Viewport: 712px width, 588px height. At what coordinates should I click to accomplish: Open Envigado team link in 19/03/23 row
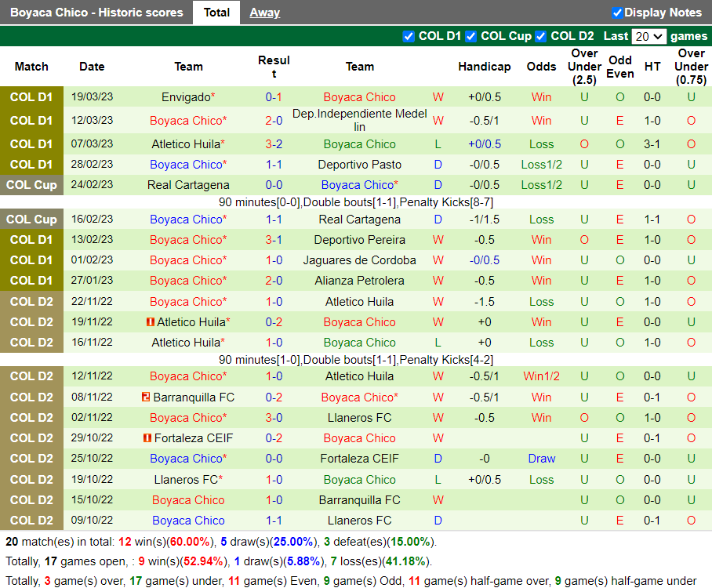[x=186, y=97]
